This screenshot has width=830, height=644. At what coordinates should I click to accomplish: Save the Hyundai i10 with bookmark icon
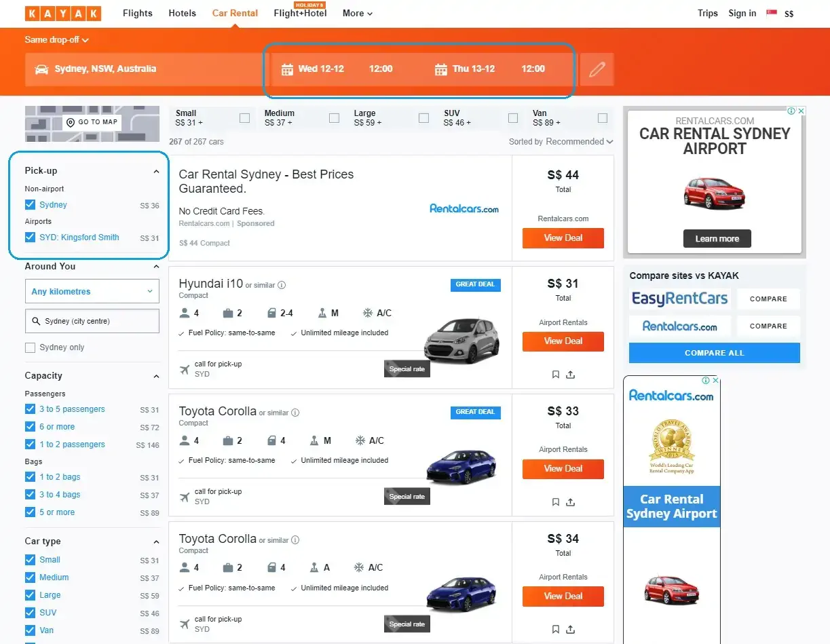tap(556, 374)
